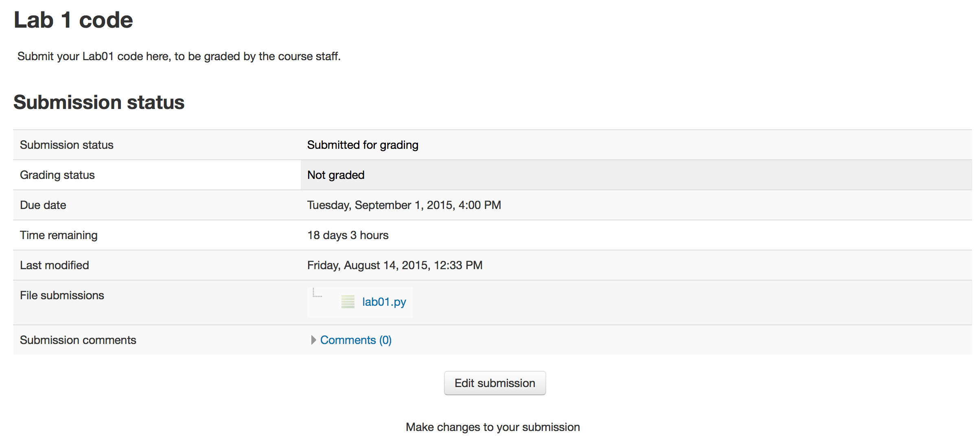Screen dimensions: 980x444
Task: Open the lab01.py submitted file
Action: [x=383, y=302]
